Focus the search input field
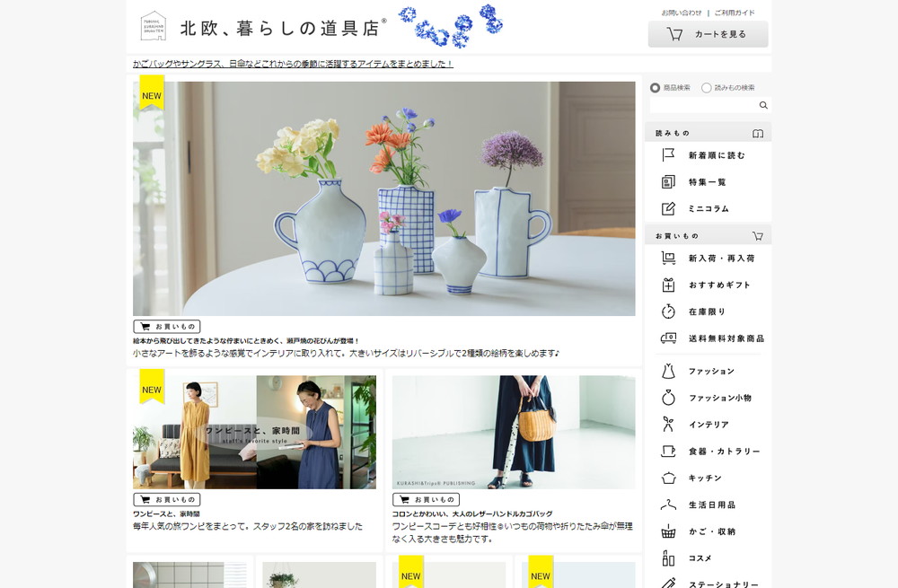Viewport: 898px width, 588px height. 703,105
